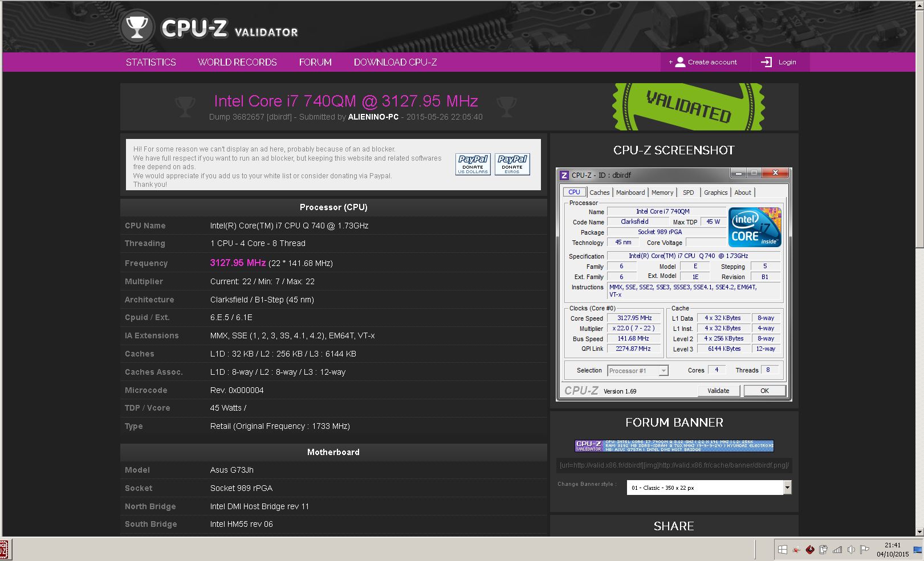Open STATISTICS in the navigation bar
924x561 pixels.
[x=151, y=62]
